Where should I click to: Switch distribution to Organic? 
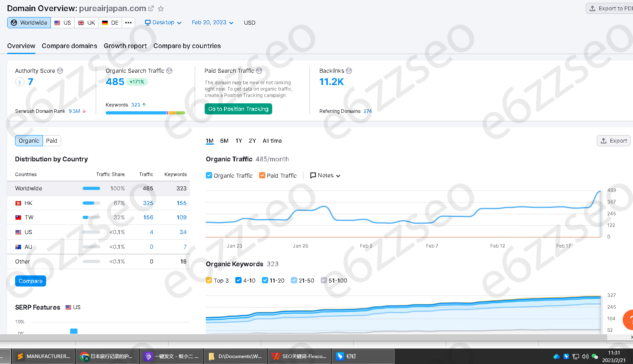click(x=29, y=141)
